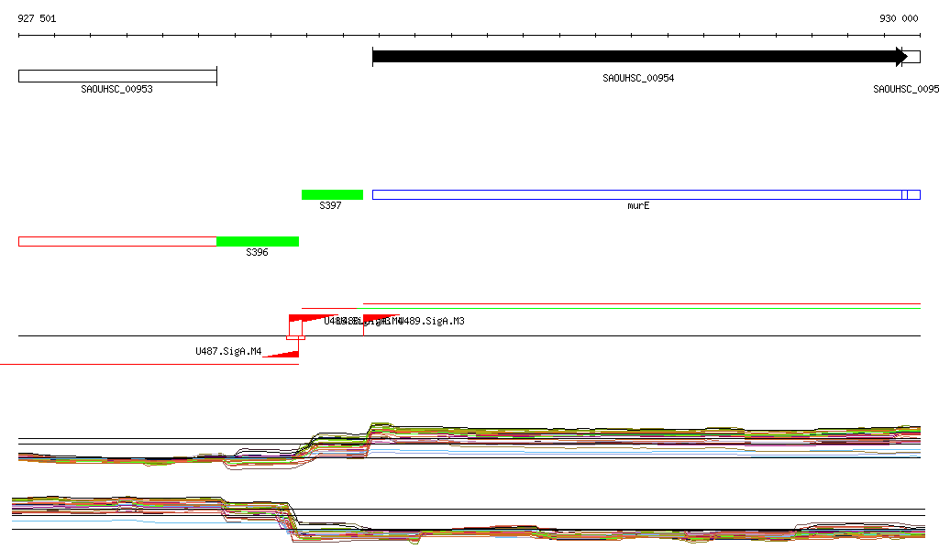
Task: Click the long green horizontal line above baseline
Action: pos(642,308)
